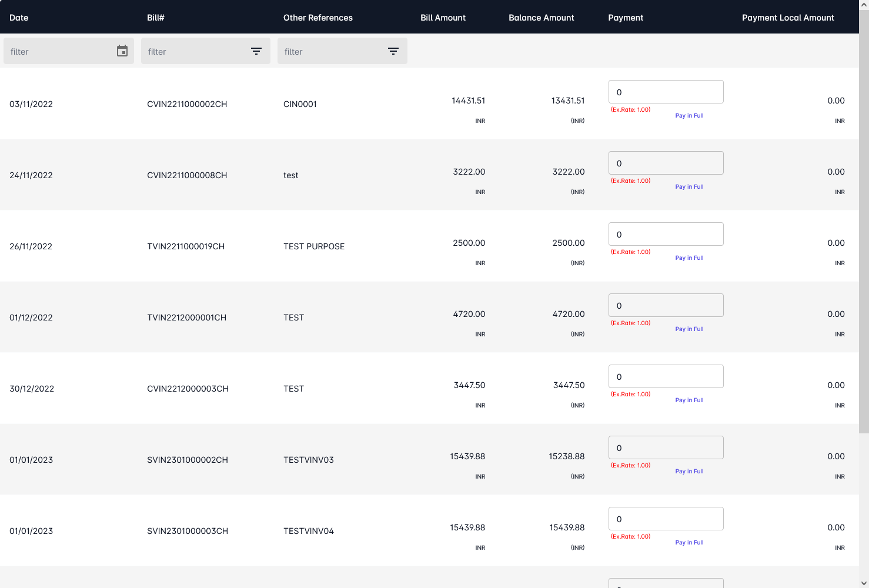The image size is (869, 588).
Task: Pay in Full for TEST PURPOSE bill
Action: [689, 258]
